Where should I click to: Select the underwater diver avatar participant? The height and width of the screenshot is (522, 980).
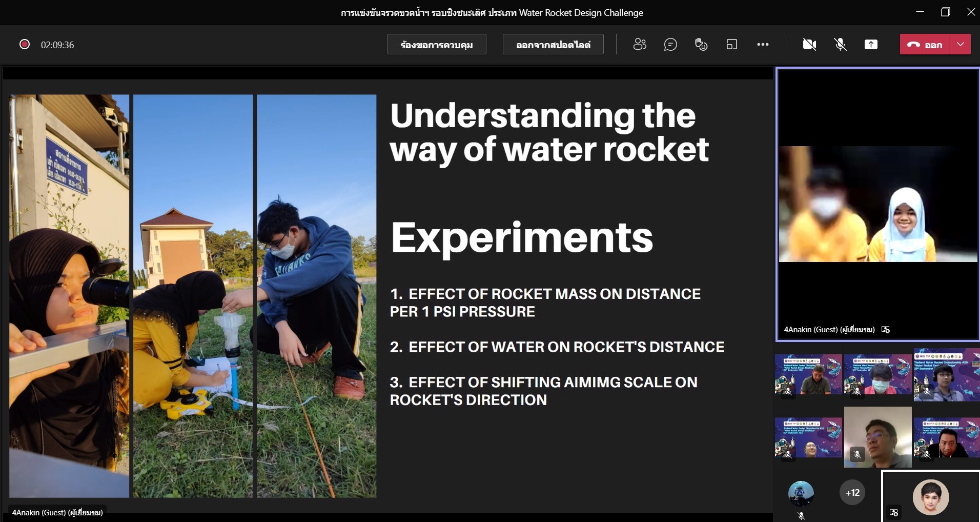coord(801,494)
